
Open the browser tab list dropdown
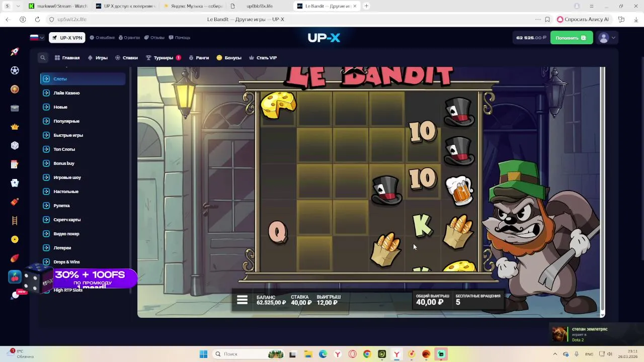[x=19, y=6]
